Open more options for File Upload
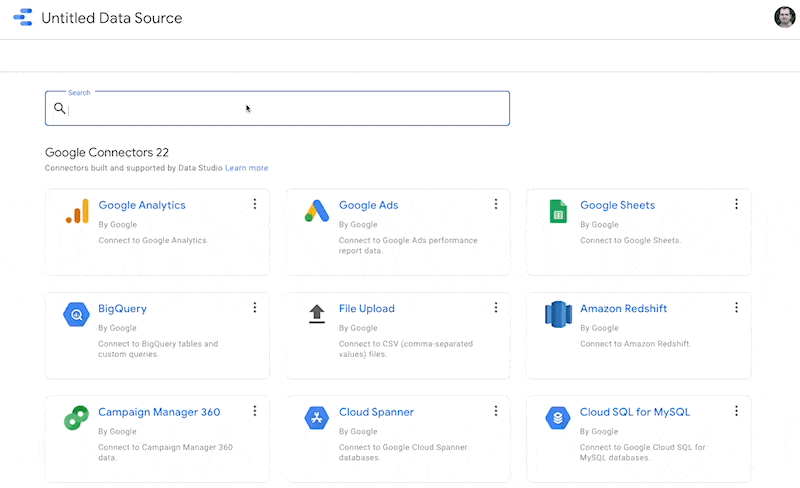This screenshot has width=800, height=488. (x=495, y=307)
